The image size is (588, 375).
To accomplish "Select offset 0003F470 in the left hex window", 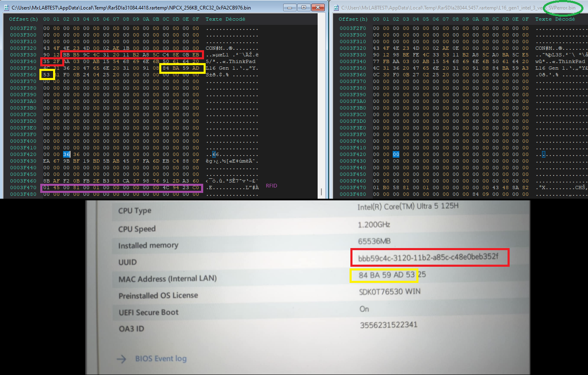I will click(x=23, y=187).
